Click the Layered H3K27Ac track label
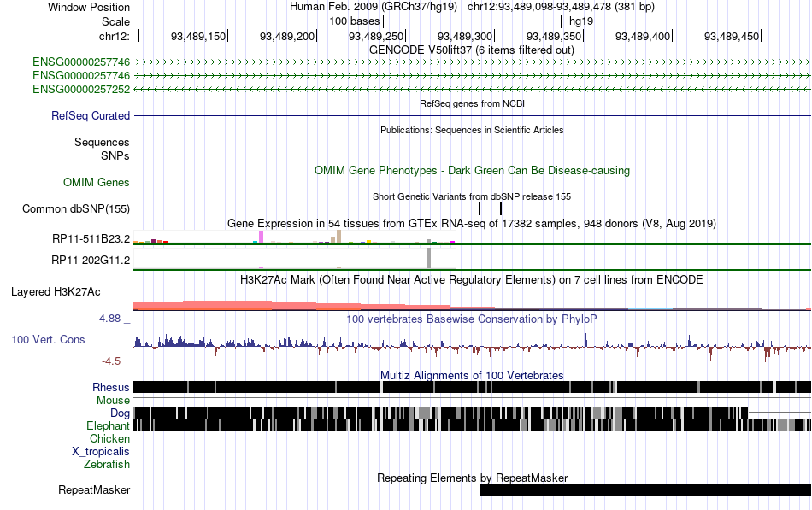Screen dimensions: 812x510 pyautogui.click(x=56, y=291)
